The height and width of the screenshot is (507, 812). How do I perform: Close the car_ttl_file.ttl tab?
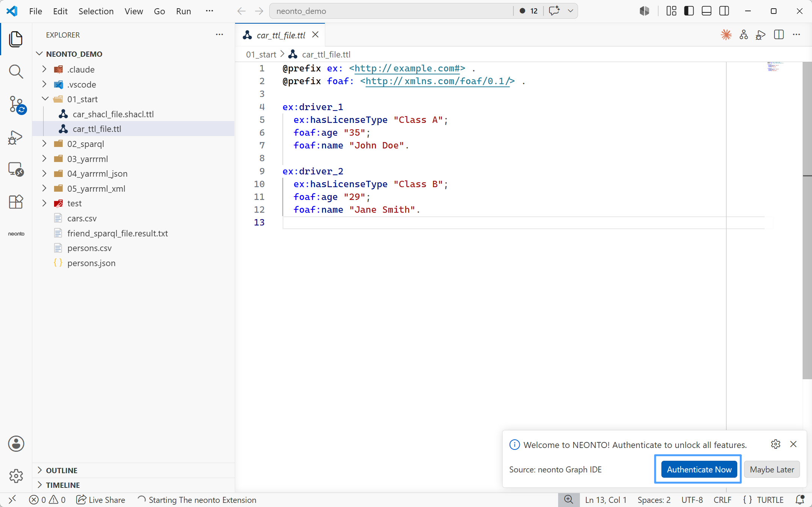pyautogui.click(x=315, y=35)
